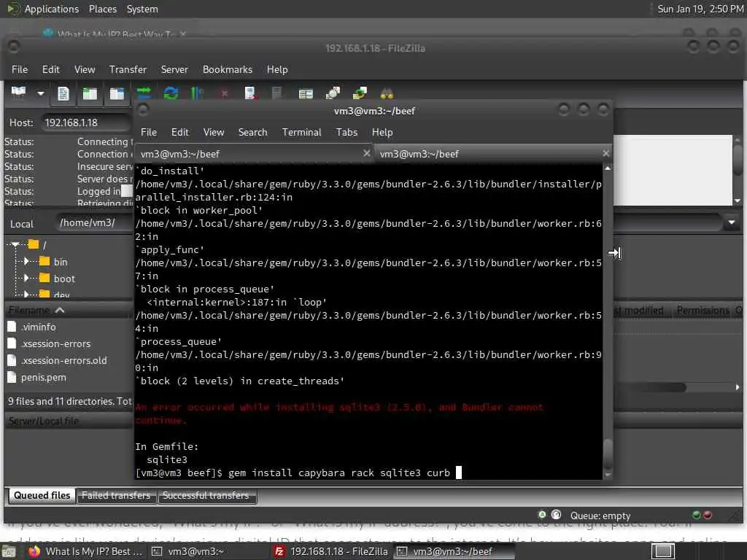Open the terminal's Search menu
Image resolution: width=747 pixels, height=560 pixels.
(x=252, y=133)
